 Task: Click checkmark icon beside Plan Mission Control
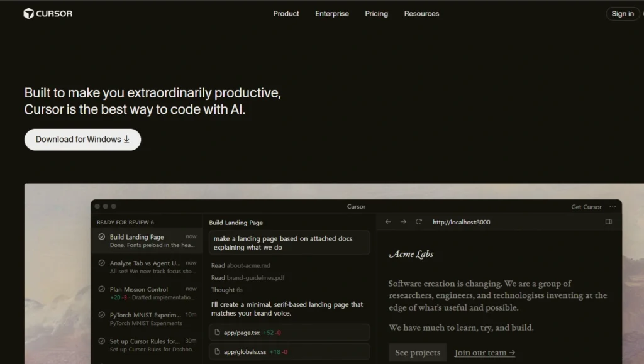coord(101,289)
